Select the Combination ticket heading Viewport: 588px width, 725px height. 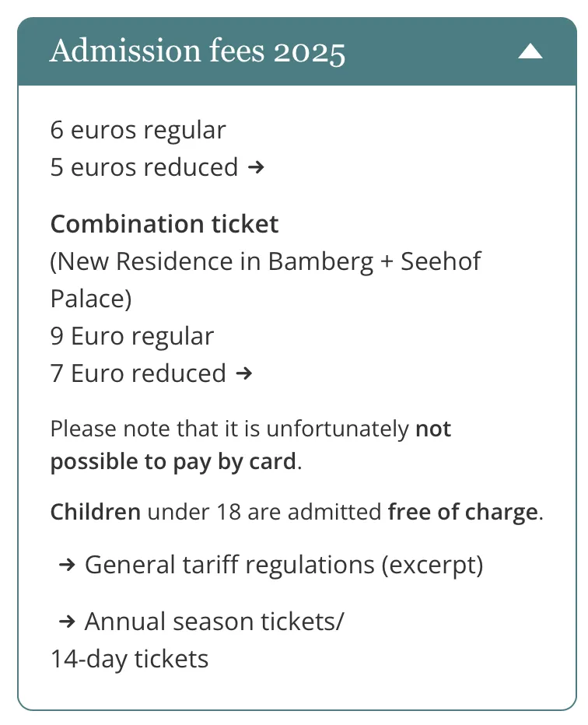[x=165, y=224]
